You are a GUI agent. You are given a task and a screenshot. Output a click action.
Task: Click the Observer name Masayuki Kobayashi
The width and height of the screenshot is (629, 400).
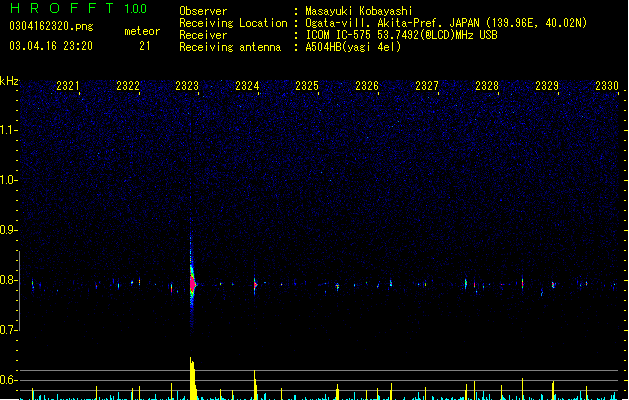359,11
